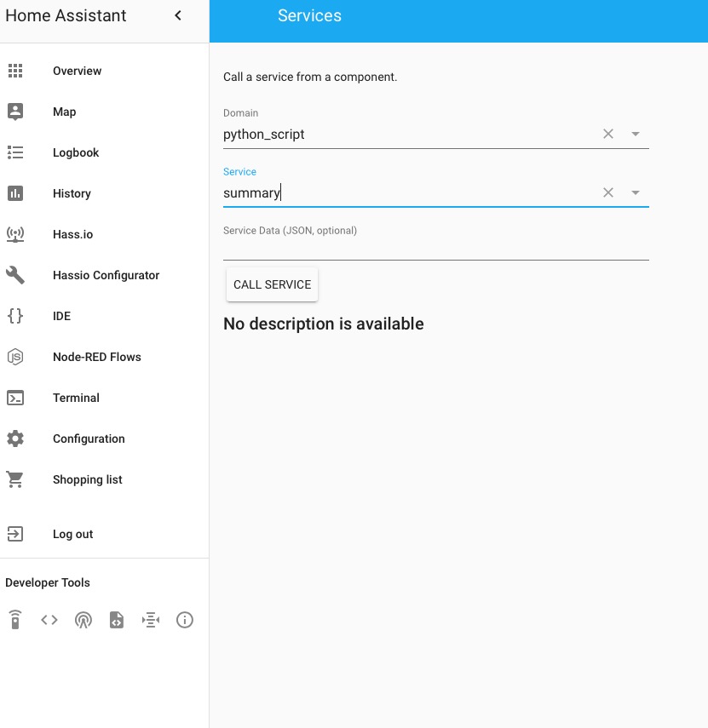The height and width of the screenshot is (728, 708).
Task: Open the Events developer tool radio-tower icon
Action: click(x=83, y=620)
